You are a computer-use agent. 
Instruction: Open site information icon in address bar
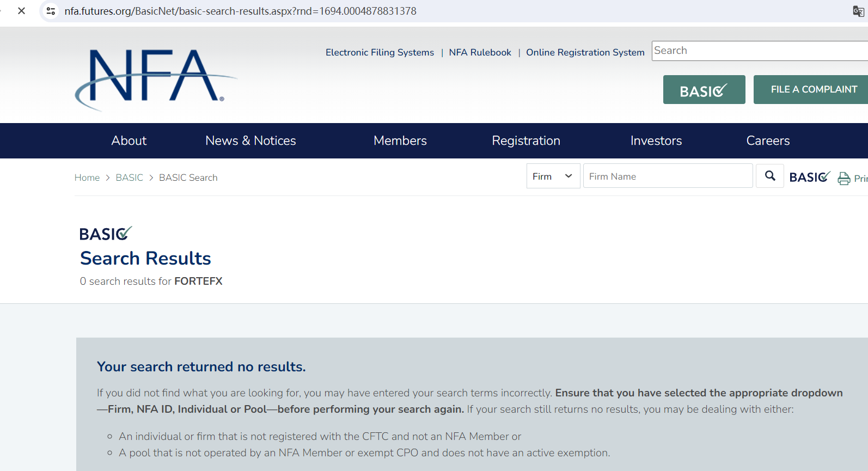(x=51, y=11)
